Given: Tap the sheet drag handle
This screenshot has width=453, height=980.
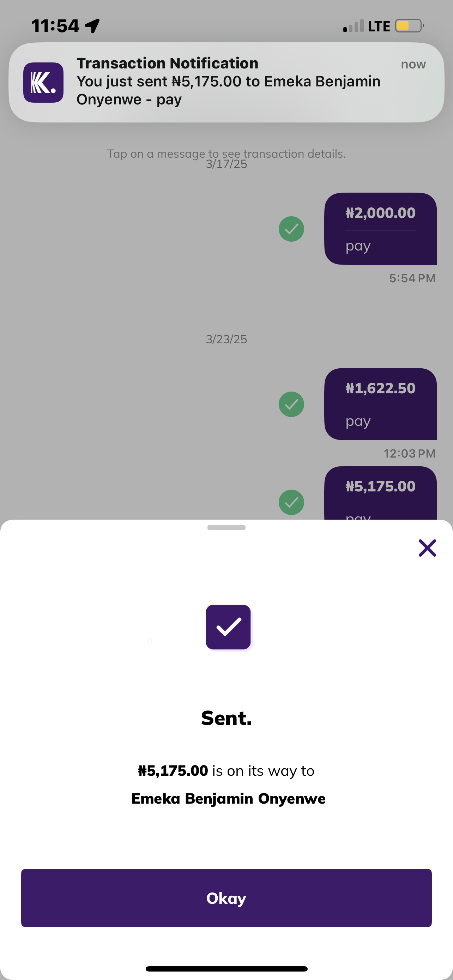Looking at the screenshot, I should click(226, 528).
